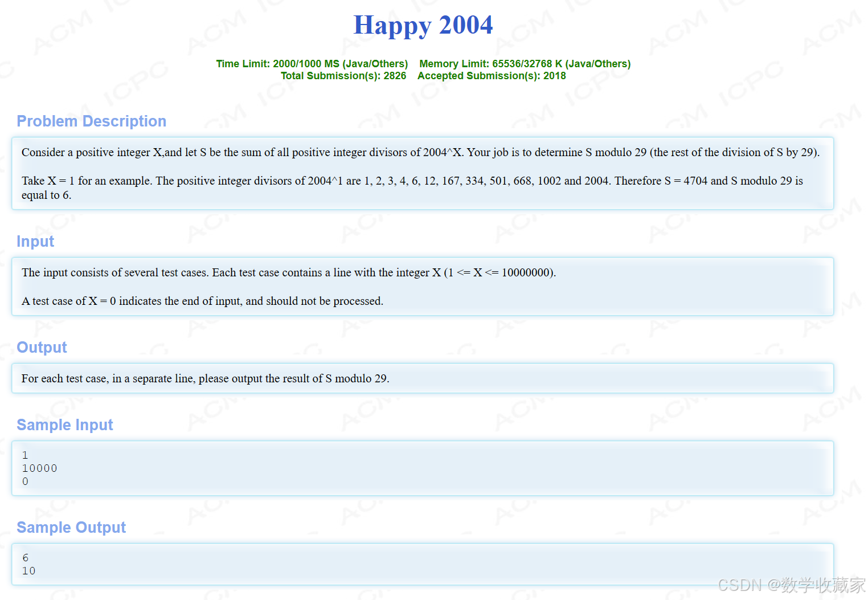
Task: Select the 6 in Sample Output box
Action: point(25,557)
